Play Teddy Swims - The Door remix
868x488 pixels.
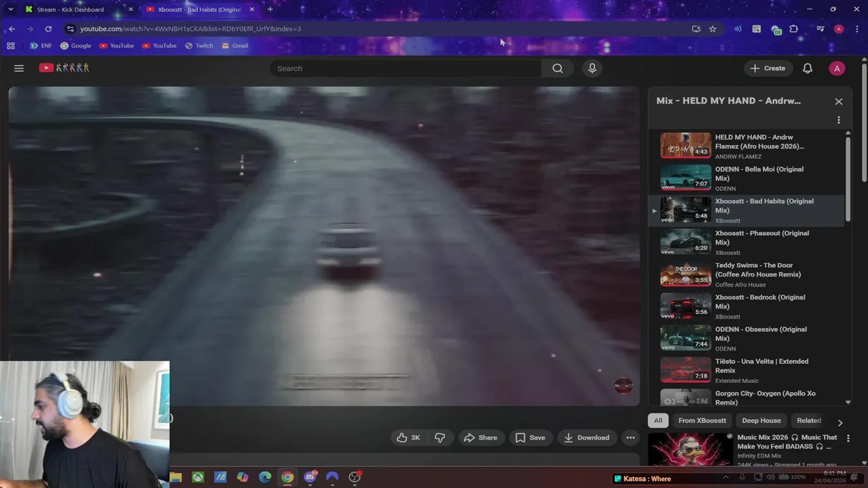(x=746, y=274)
